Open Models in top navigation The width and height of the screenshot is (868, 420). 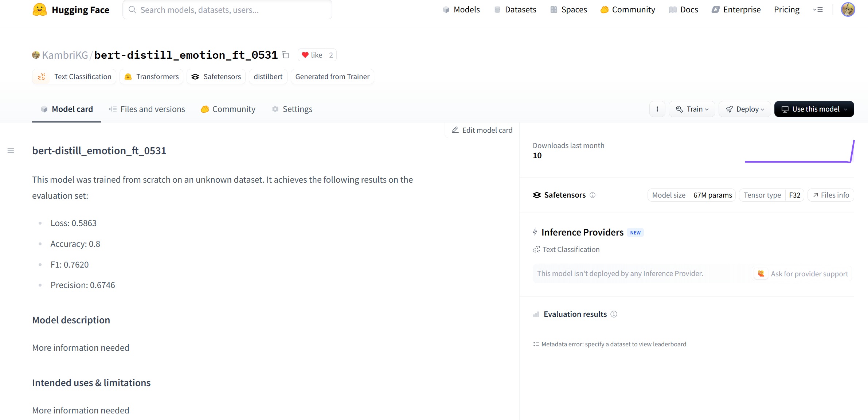tap(461, 10)
